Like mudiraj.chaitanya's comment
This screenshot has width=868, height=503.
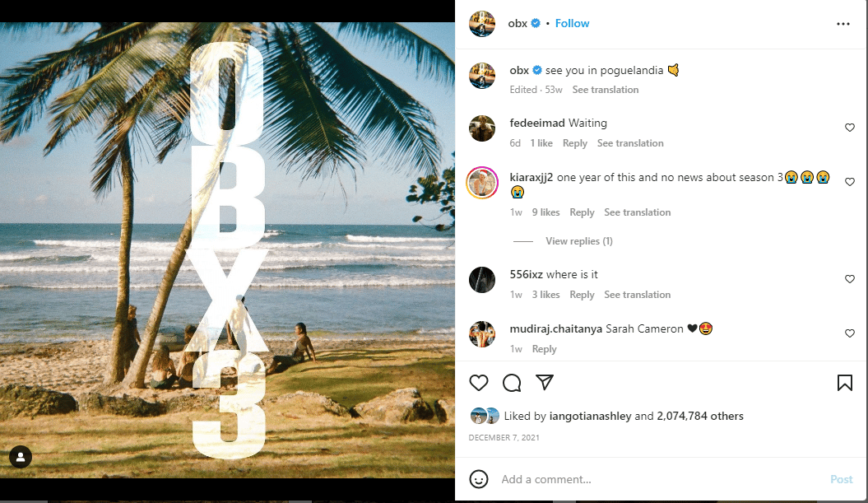[x=850, y=333]
